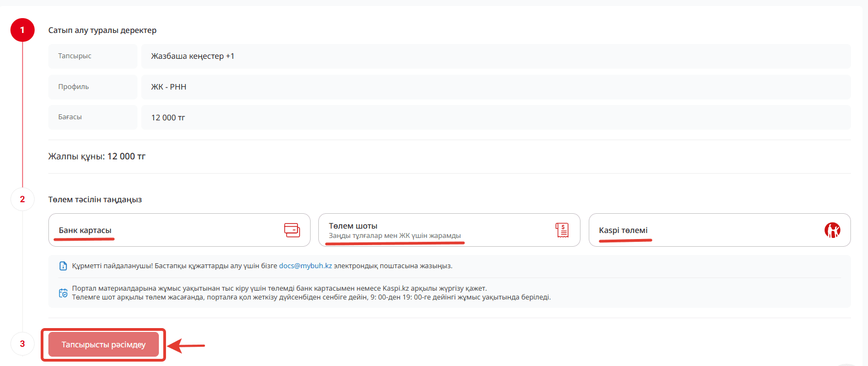Click the step 3 circle marker
The image size is (868, 366).
point(23,344)
